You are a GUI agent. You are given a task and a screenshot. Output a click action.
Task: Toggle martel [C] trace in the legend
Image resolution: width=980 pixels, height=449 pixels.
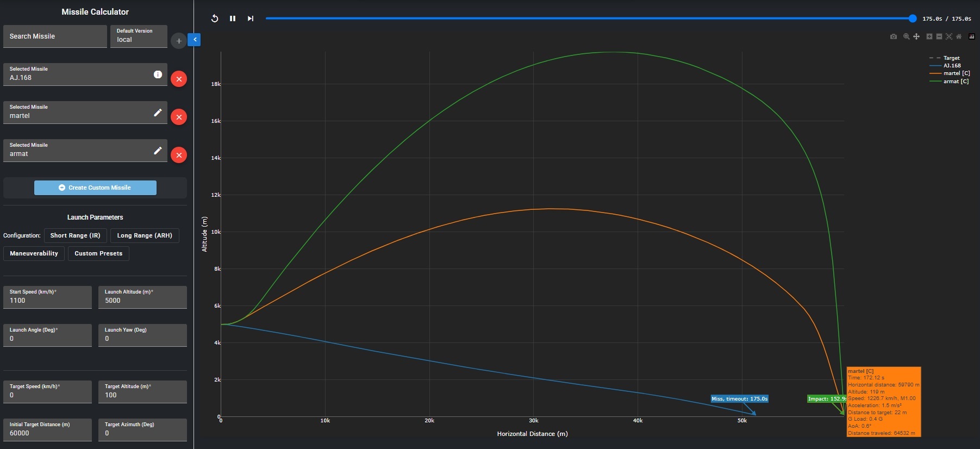(x=956, y=73)
